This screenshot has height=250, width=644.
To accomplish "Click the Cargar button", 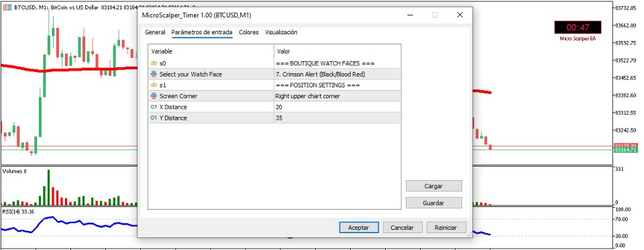I will tap(434, 186).
